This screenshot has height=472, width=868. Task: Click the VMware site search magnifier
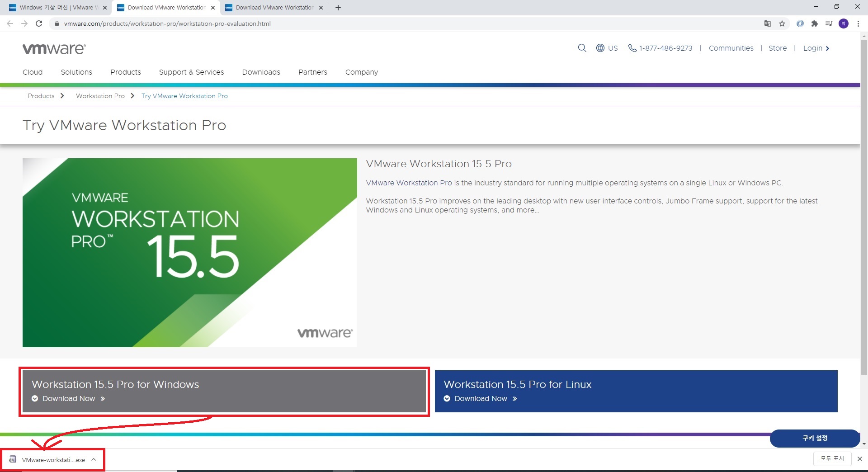pos(582,48)
